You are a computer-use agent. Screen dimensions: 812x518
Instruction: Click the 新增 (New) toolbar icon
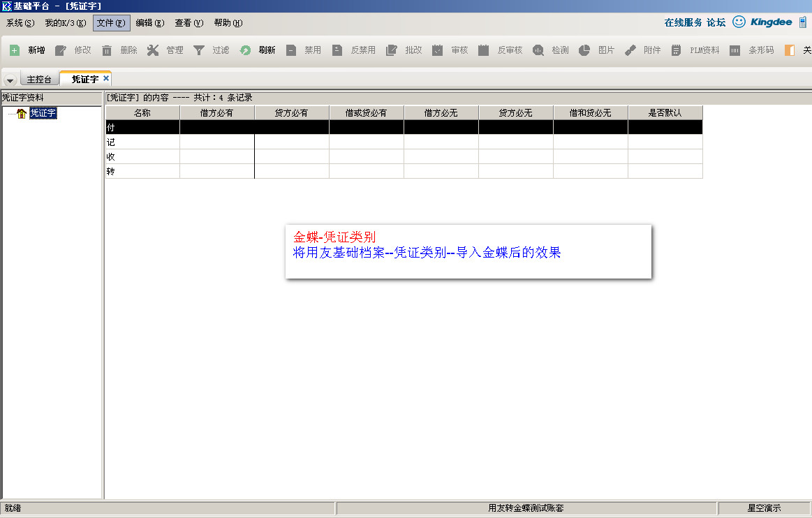click(15, 50)
